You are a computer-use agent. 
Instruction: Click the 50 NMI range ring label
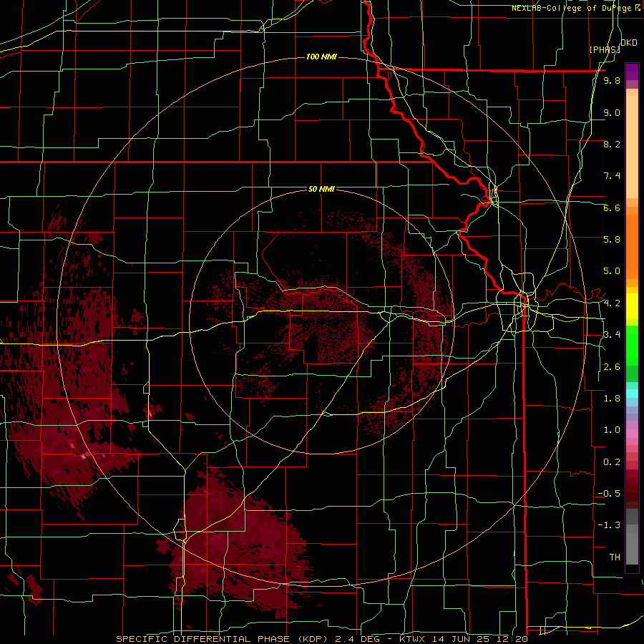(x=321, y=189)
